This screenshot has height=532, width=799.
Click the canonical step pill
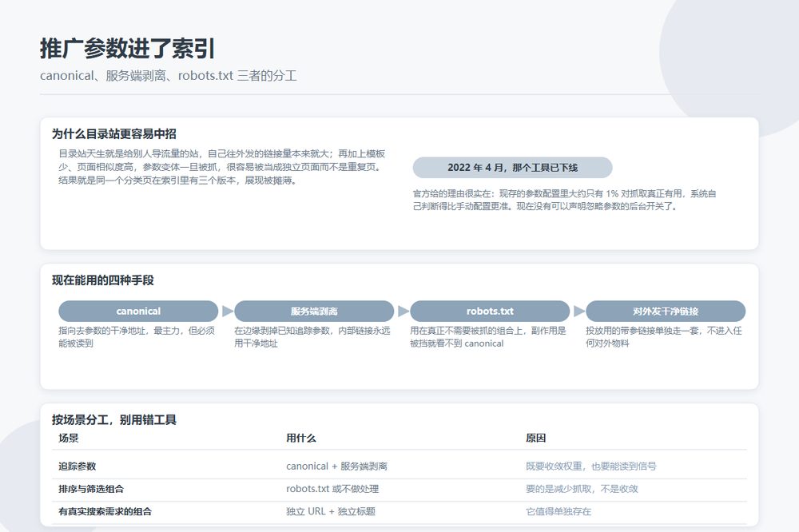(138, 311)
